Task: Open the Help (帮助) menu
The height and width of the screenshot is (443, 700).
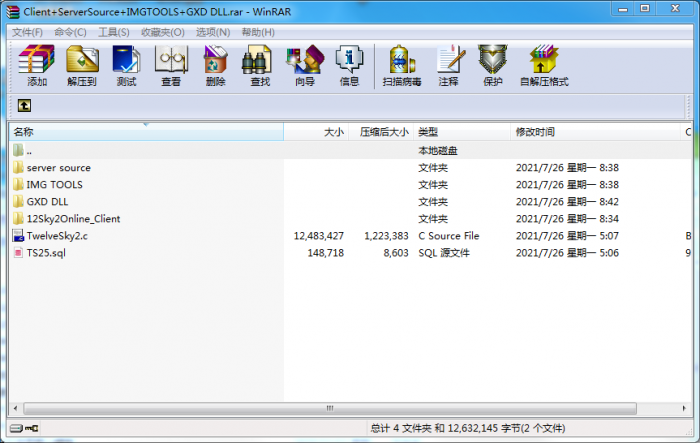Action: 257,32
